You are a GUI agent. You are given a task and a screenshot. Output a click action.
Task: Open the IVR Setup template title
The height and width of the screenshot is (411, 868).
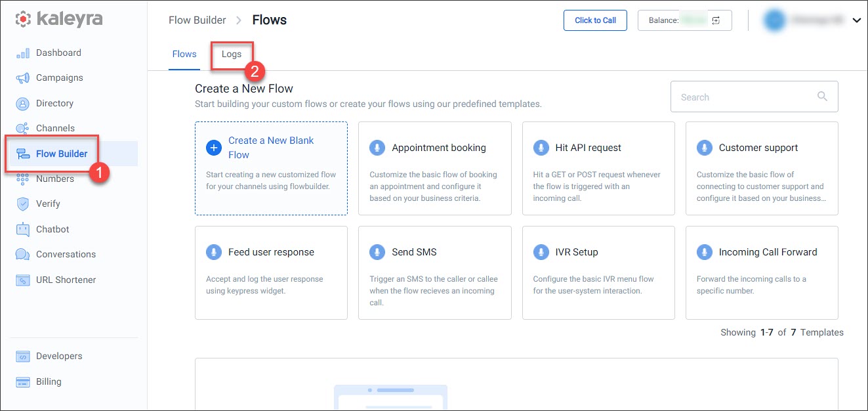tap(577, 252)
